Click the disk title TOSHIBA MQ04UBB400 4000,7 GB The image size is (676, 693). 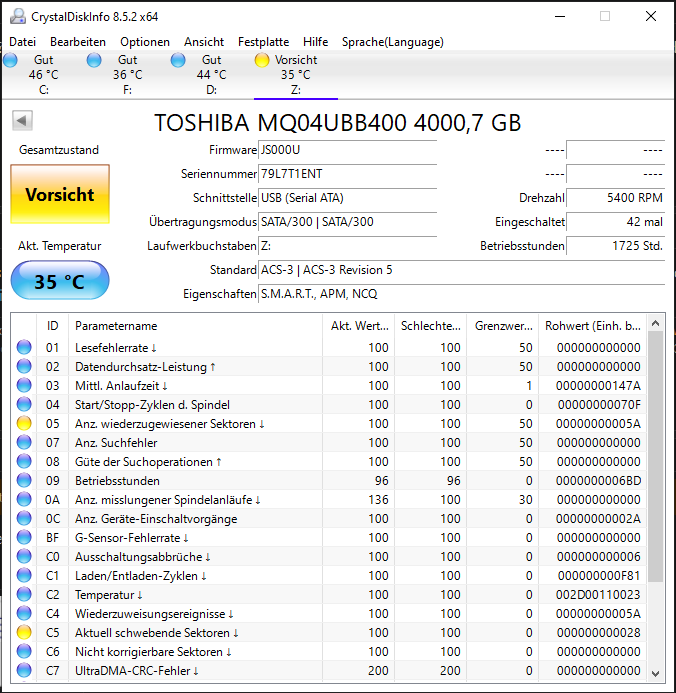338,122
